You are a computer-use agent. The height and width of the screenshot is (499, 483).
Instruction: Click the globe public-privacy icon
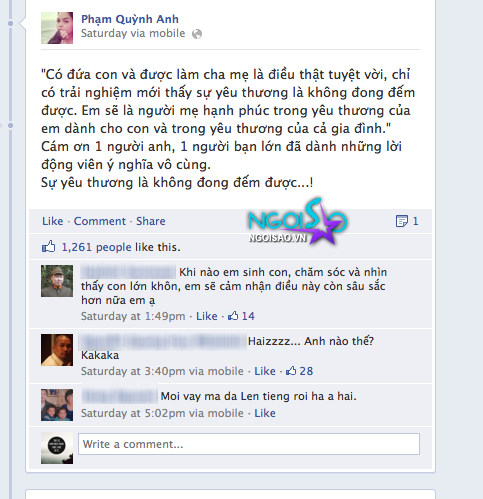tap(197, 34)
